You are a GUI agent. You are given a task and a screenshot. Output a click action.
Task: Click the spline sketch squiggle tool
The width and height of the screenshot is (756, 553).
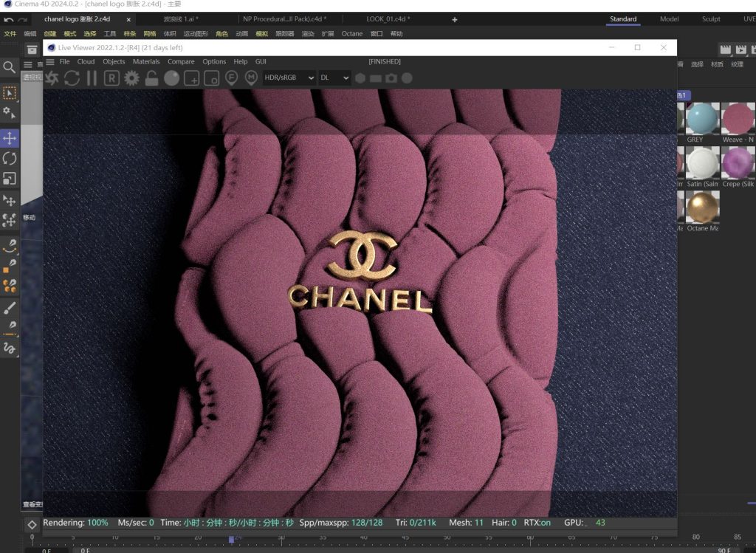point(10,348)
